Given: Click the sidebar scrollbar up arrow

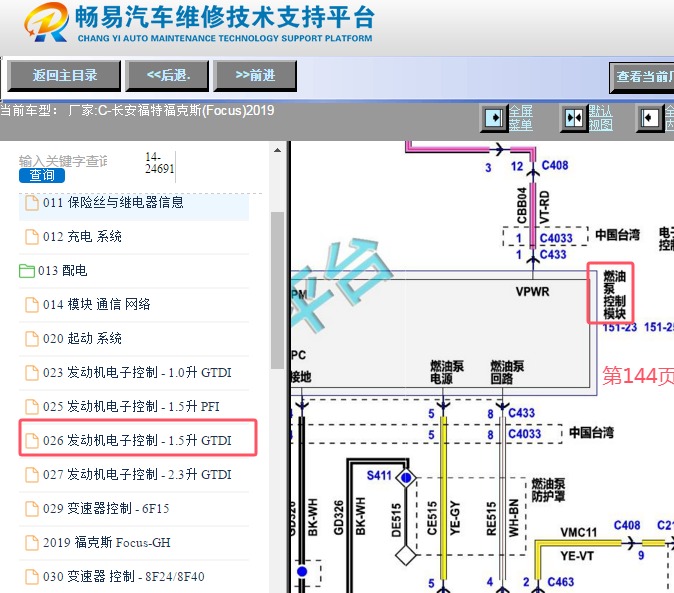Looking at the screenshot, I should click(278, 150).
